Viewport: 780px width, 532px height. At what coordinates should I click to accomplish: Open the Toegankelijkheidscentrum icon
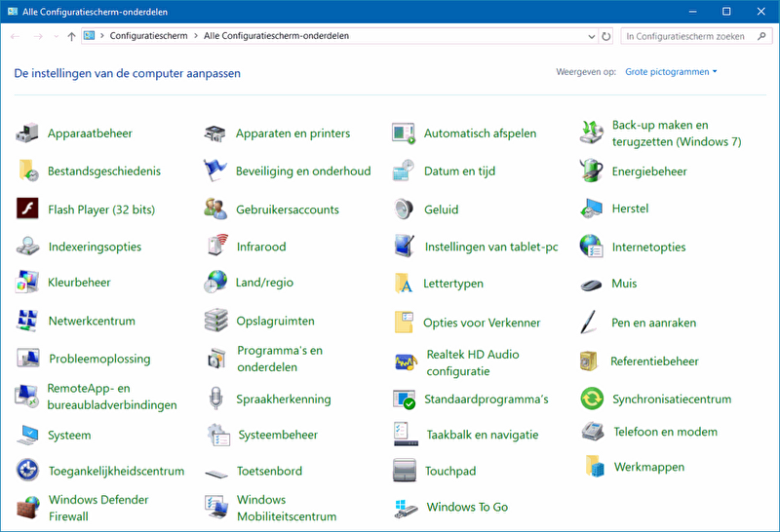(28, 471)
